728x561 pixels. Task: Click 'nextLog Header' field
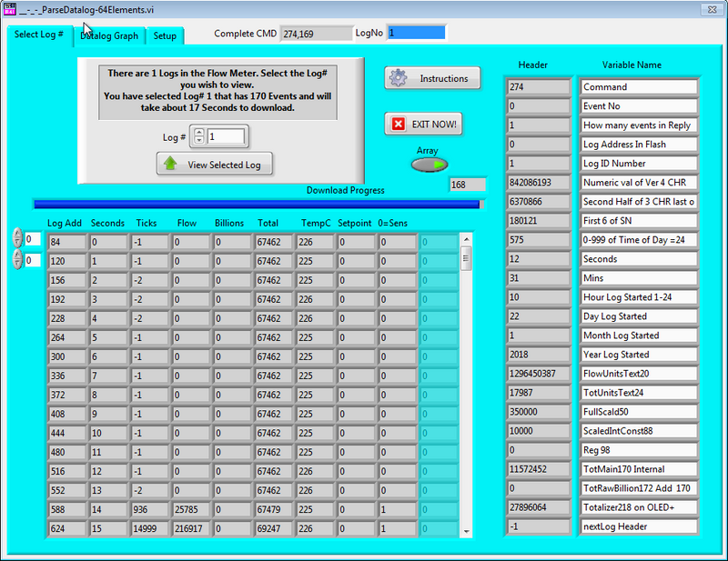pos(639,526)
